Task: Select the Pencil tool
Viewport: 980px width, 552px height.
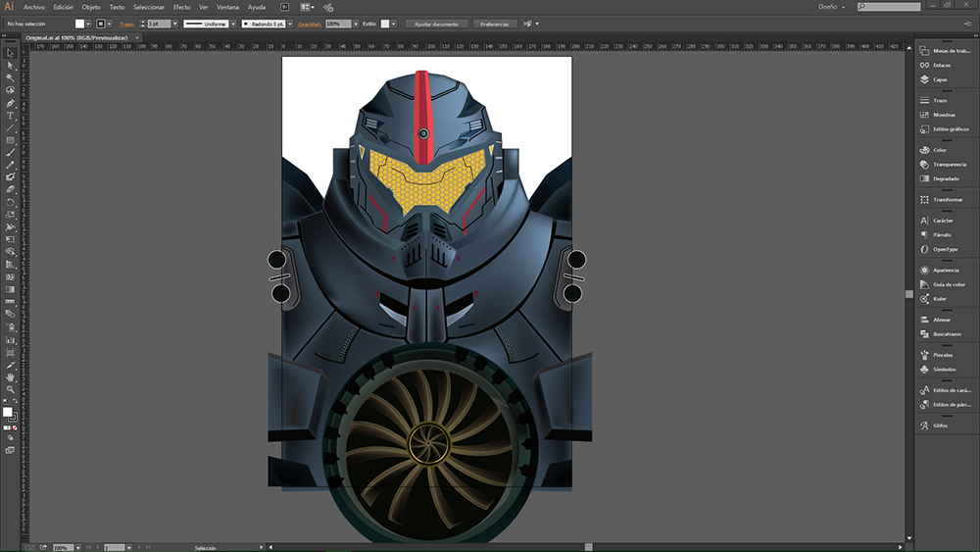Action: pyautogui.click(x=10, y=165)
